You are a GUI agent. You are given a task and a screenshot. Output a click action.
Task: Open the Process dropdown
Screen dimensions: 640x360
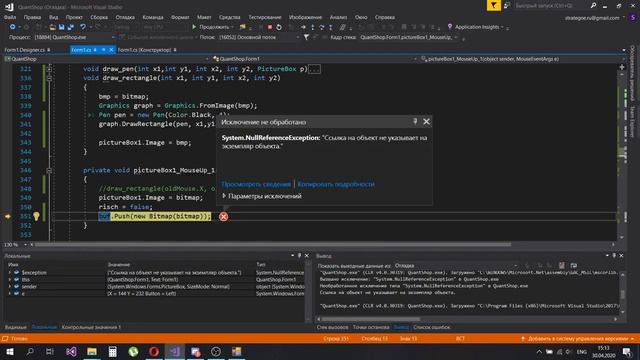coord(113,37)
